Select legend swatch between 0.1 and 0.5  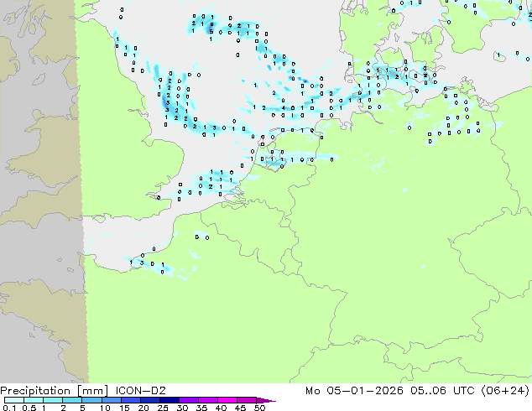tap(14, 400)
